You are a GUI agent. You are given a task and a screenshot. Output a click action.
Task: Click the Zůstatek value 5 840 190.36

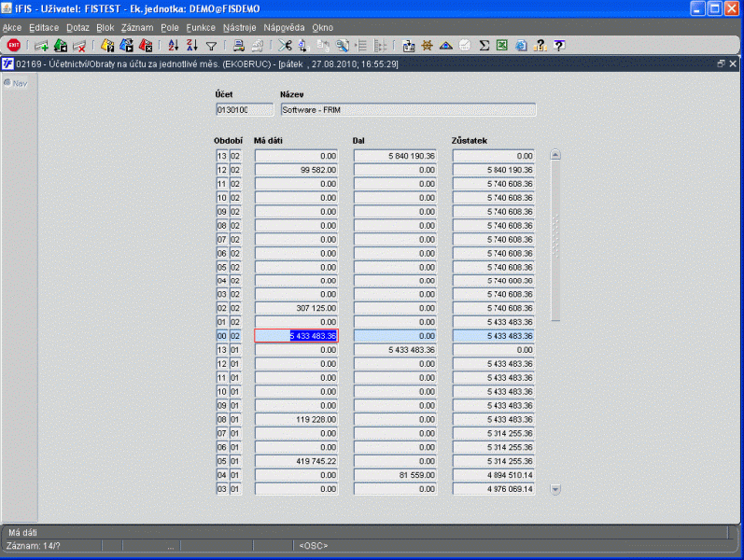tap(494, 170)
